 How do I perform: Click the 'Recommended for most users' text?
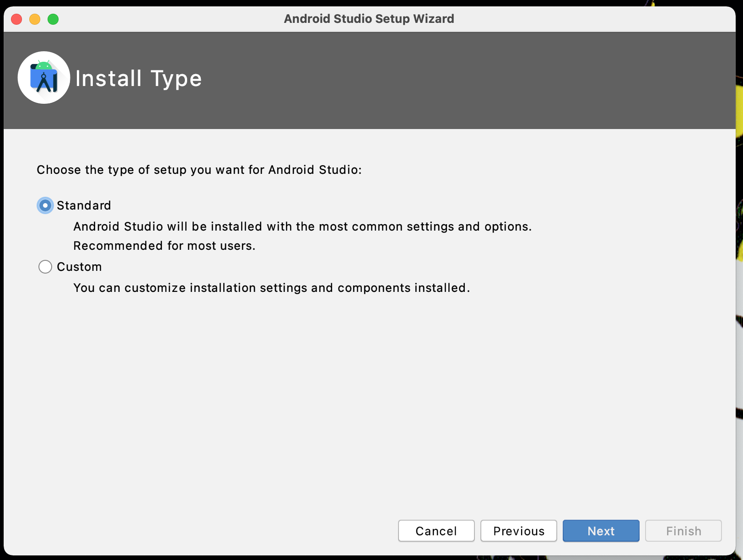pyautogui.click(x=164, y=246)
